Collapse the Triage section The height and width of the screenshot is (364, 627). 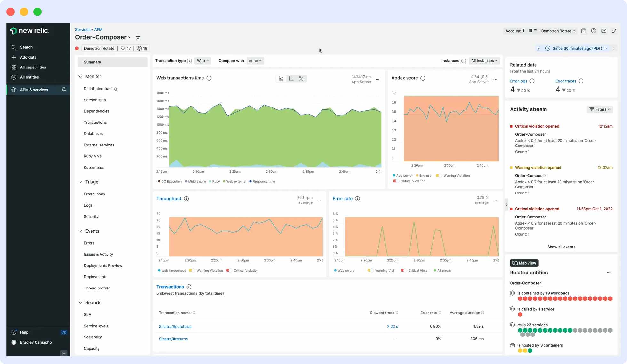[80, 182]
